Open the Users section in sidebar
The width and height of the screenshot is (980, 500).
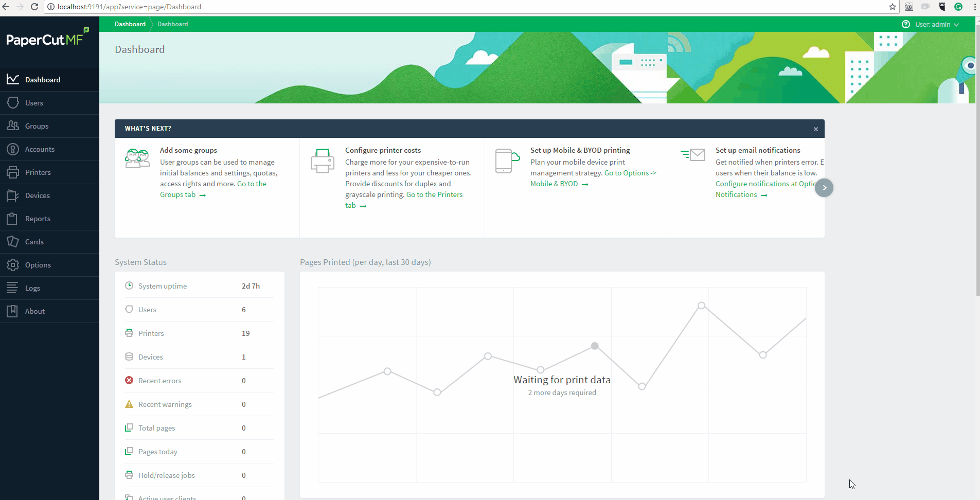pyautogui.click(x=49, y=103)
